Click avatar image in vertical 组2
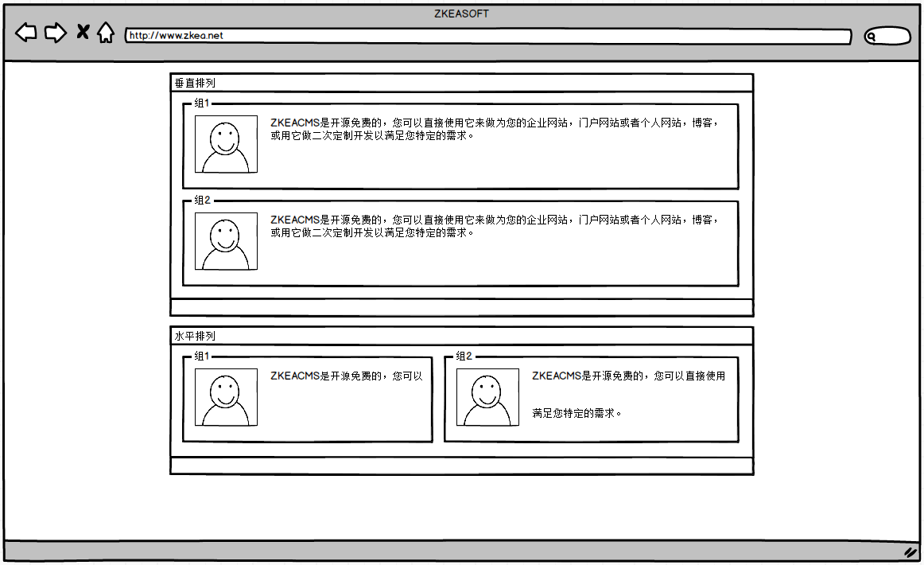The height and width of the screenshot is (565, 924). (x=227, y=241)
